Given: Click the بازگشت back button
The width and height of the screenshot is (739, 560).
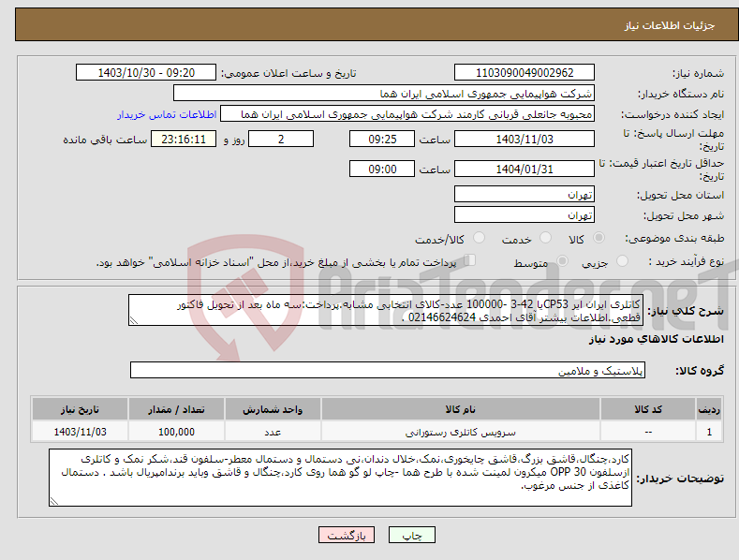Looking at the screenshot, I should click(347, 535).
